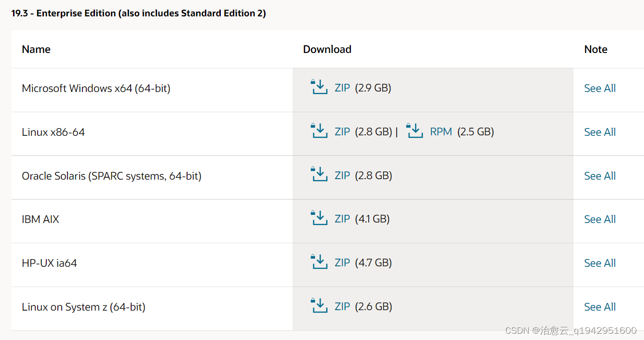Open Linux on System z ZIP link
The image size is (644, 340).
pos(342,307)
